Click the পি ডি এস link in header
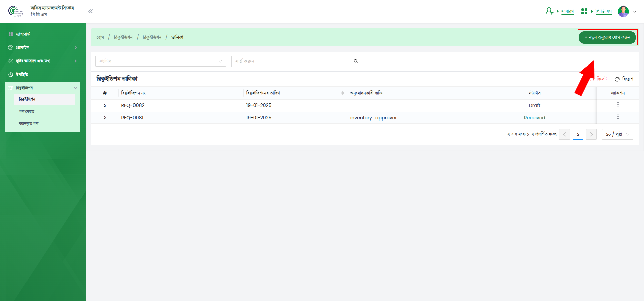 603,11
